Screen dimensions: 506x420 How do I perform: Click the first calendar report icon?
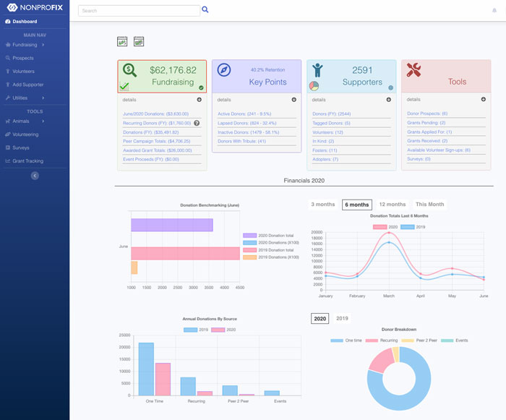click(x=122, y=41)
